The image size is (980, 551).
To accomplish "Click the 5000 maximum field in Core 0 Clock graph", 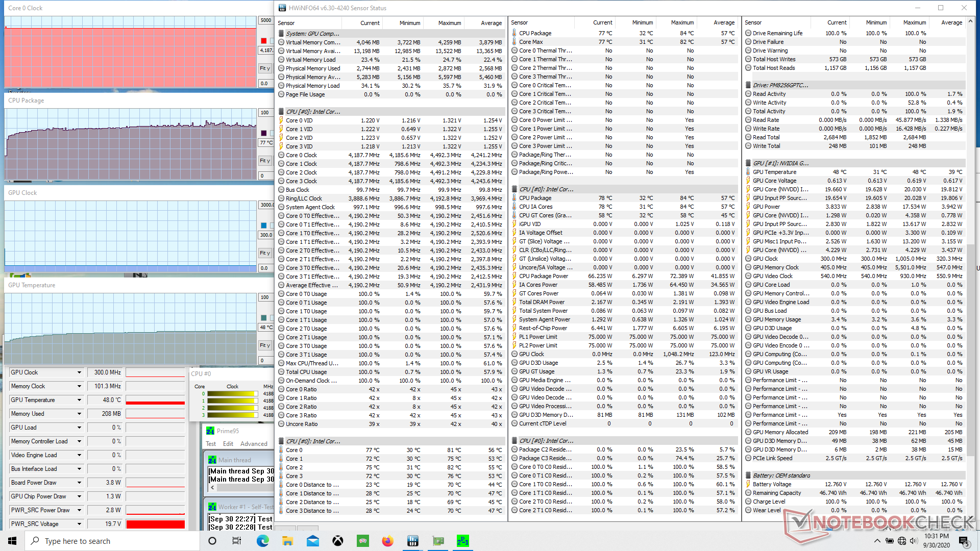I will pyautogui.click(x=266, y=20).
